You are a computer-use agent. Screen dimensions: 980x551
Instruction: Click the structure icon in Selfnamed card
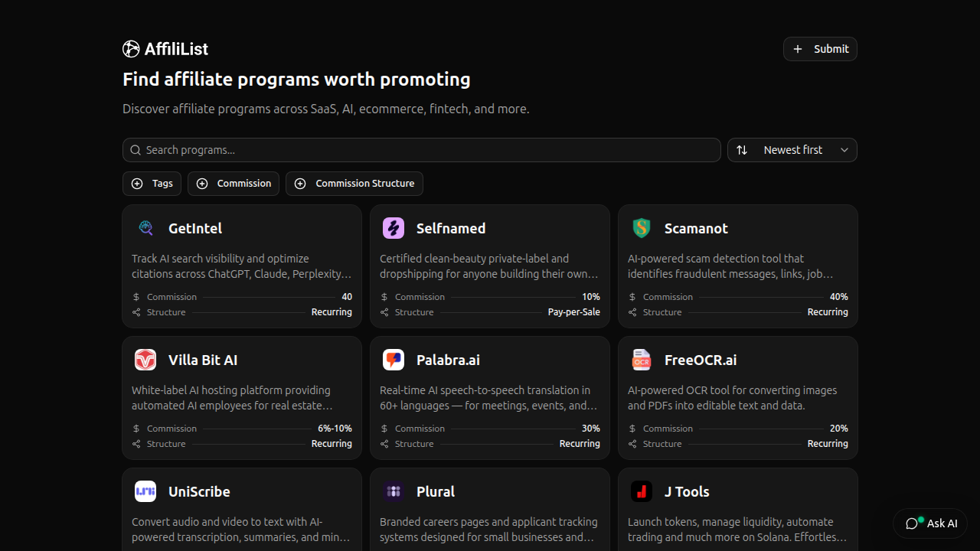pos(384,312)
